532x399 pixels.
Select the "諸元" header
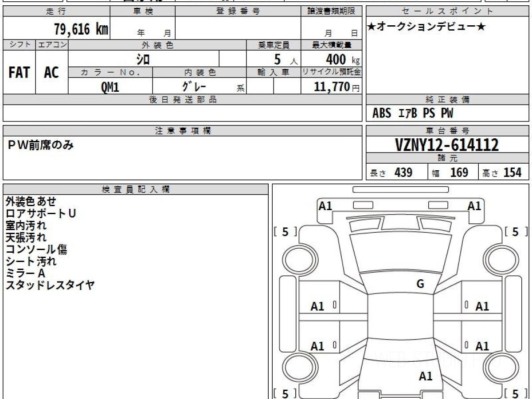[x=448, y=158]
